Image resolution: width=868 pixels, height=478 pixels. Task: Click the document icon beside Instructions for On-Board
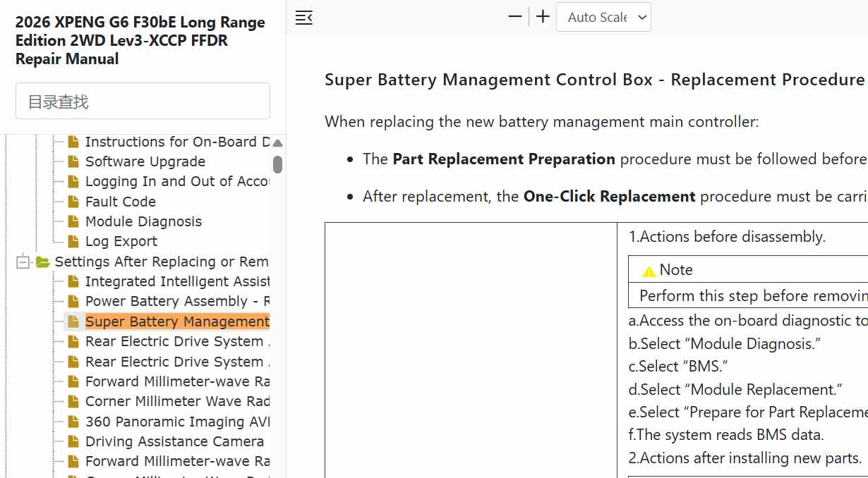(73, 142)
